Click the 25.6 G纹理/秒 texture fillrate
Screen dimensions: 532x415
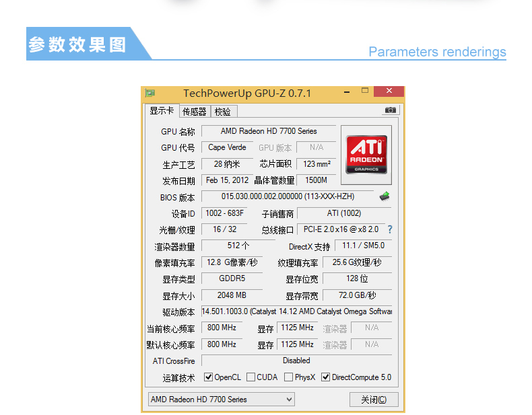(x=358, y=262)
